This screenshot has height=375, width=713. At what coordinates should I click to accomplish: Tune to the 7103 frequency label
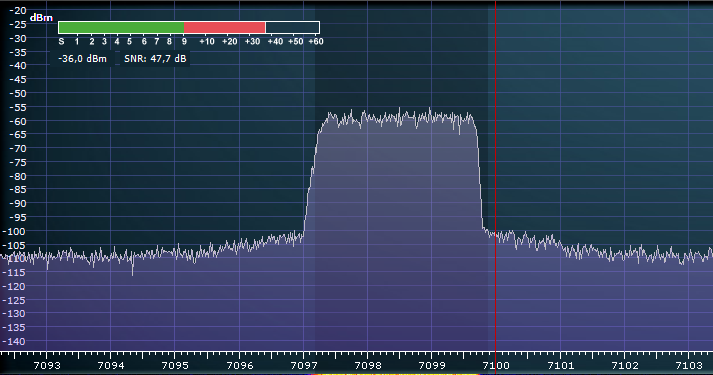click(689, 365)
